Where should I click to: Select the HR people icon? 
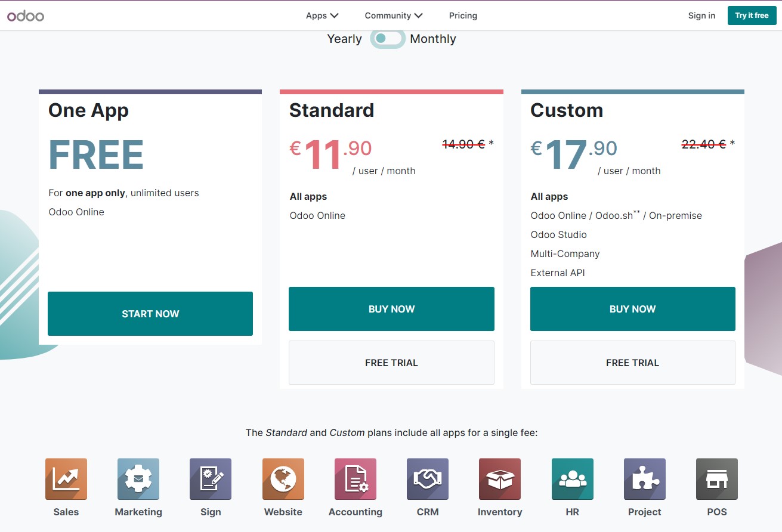573,479
